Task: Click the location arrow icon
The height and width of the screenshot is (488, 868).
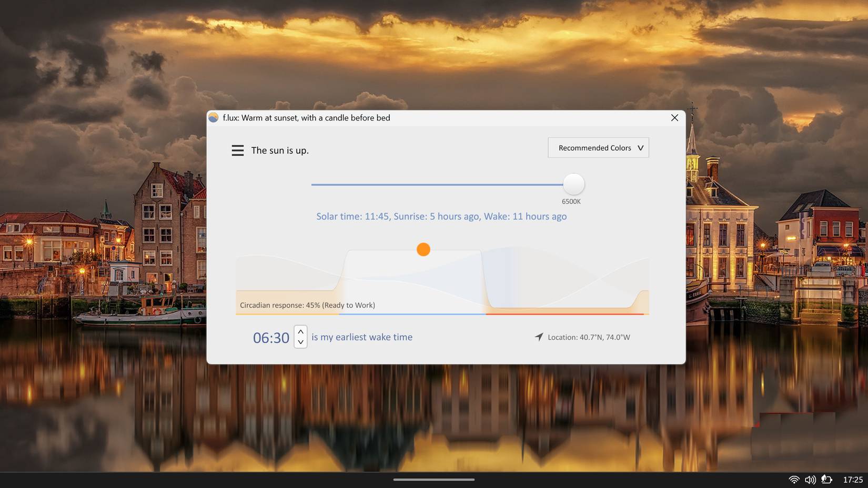Action: [538, 337]
